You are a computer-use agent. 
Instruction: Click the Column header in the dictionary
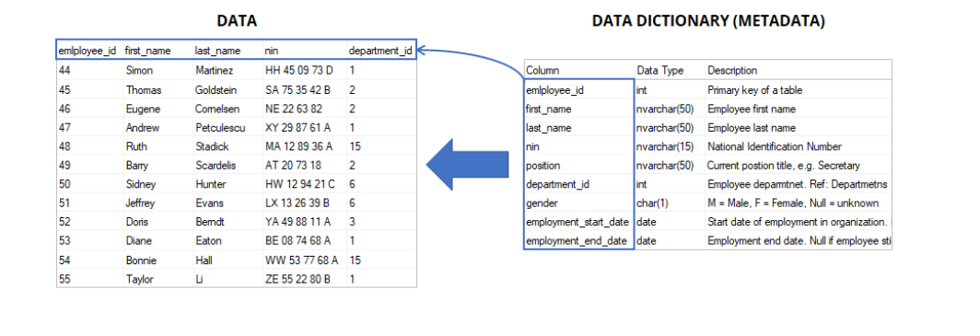point(542,71)
